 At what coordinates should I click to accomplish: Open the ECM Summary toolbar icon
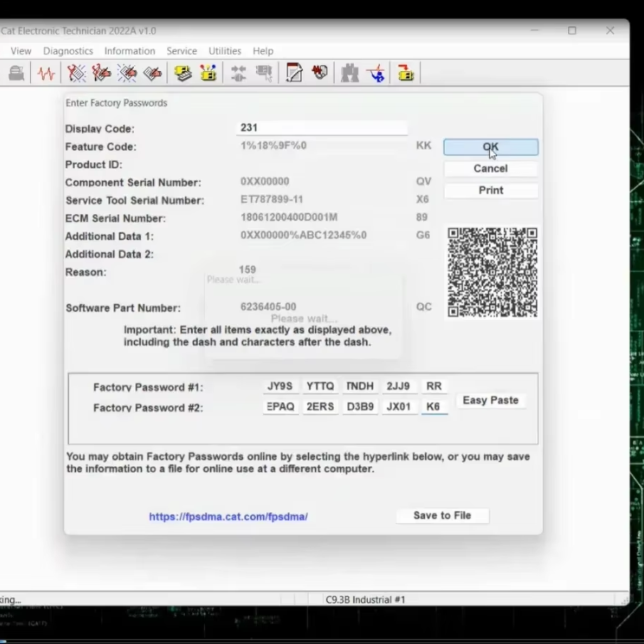click(x=183, y=73)
